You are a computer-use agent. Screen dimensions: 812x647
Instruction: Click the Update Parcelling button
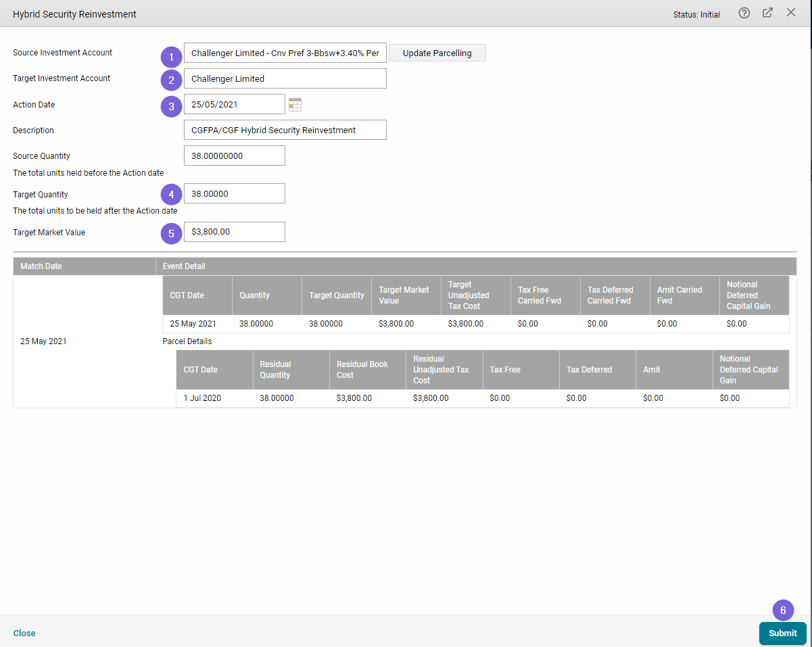[437, 53]
